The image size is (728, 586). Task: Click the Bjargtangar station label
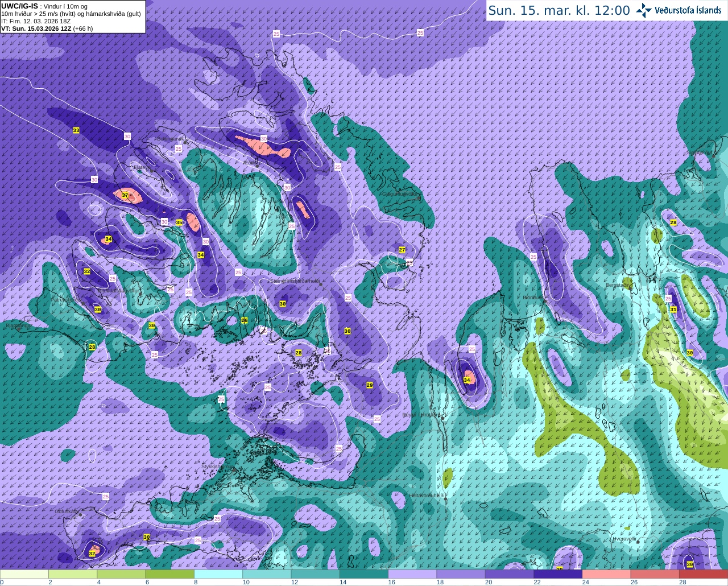19,326
